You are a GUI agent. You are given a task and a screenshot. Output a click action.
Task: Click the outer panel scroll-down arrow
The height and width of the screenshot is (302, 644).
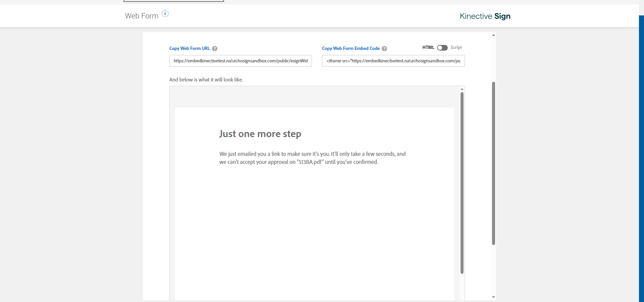[x=493, y=297]
